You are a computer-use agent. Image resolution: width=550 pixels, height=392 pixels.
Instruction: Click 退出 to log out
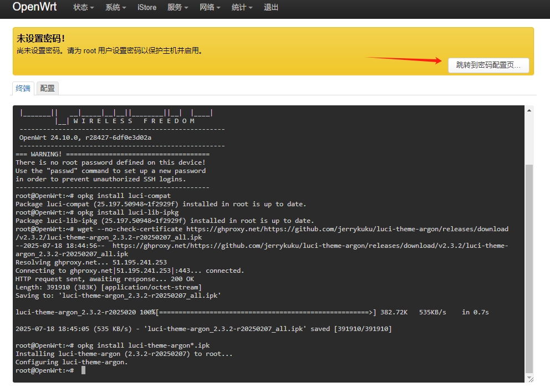click(x=271, y=7)
